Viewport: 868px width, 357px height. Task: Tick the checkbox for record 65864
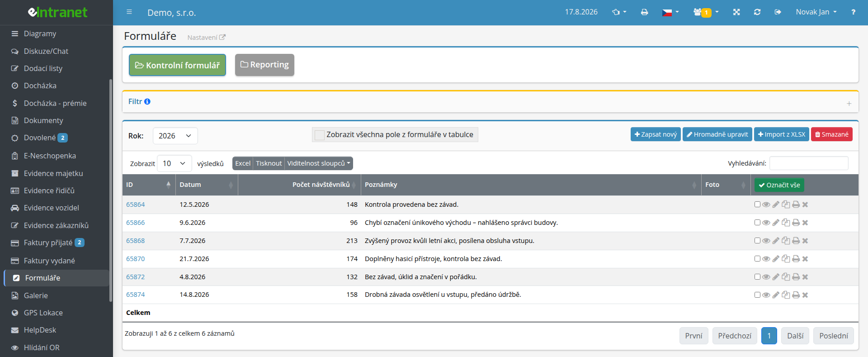pos(757,205)
